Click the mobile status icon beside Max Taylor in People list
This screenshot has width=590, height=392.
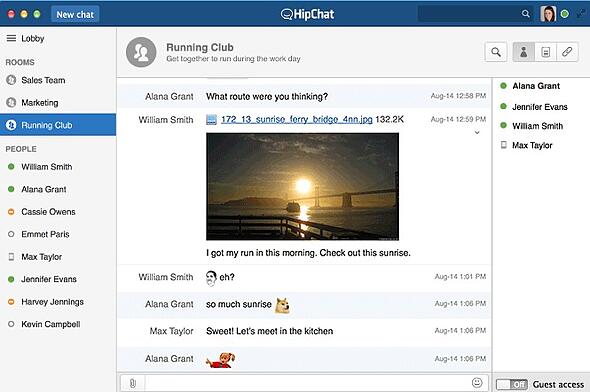click(11, 257)
